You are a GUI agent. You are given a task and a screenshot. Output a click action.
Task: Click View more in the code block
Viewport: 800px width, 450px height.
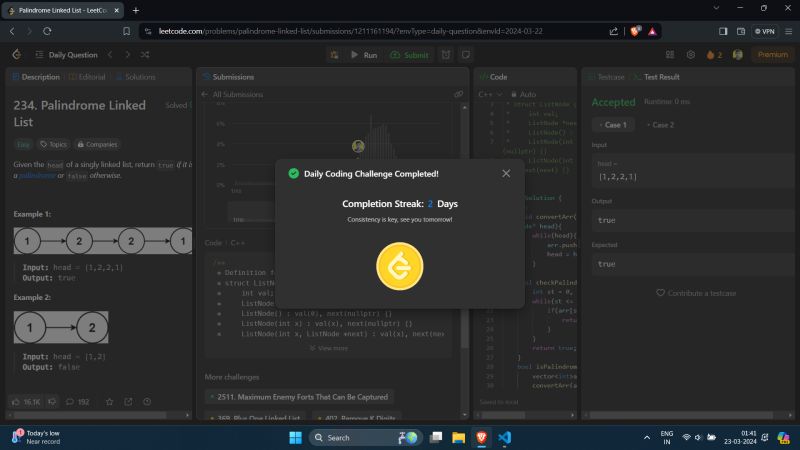point(329,348)
